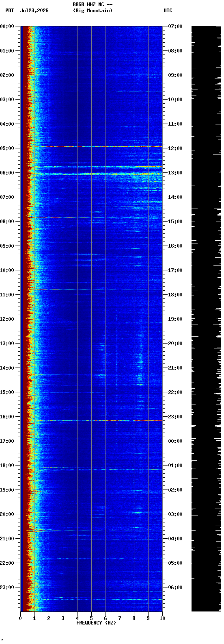Image resolution: width=224 pixels, height=644 pixels.
Task: Click the frequency axis tick label '3'
Action: point(63,618)
